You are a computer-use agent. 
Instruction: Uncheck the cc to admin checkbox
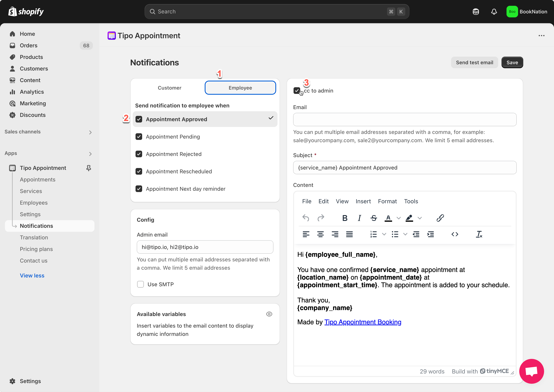pos(297,91)
